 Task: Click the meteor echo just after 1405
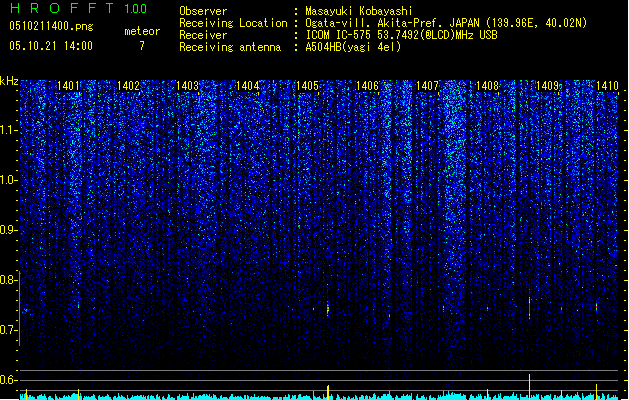(328, 309)
